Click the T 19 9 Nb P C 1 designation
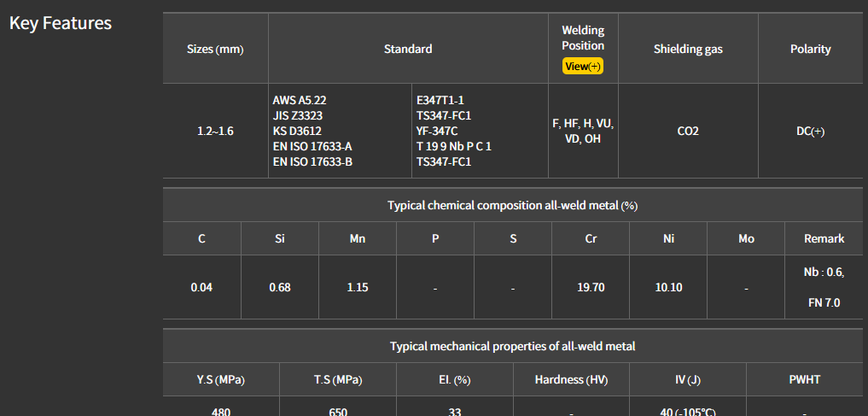The width and height of the screenshot is (868, 416). click(454, 146)
